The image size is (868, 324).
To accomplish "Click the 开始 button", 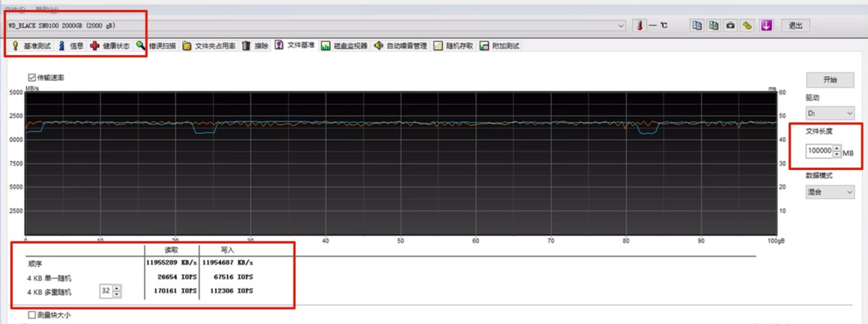I will coord(830,80).
